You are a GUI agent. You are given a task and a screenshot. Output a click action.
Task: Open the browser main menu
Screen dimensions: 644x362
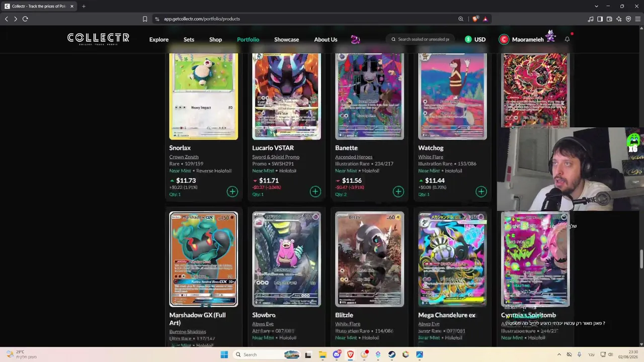[638, 19]
